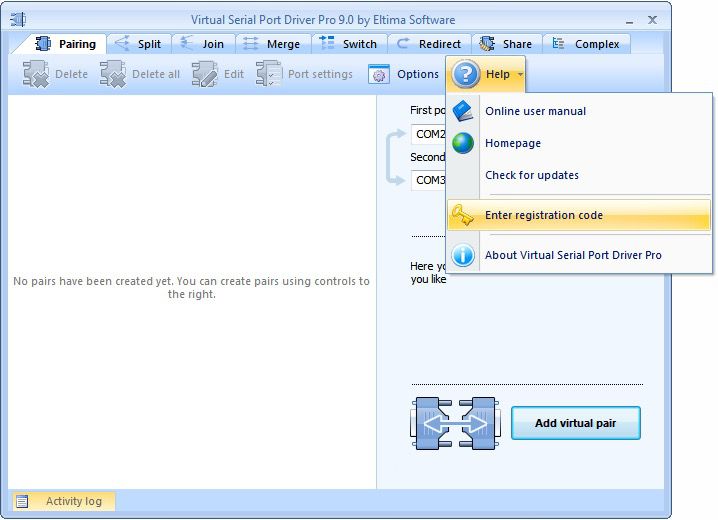The image size is (718, 520).
Task: Open the first port COM2 combo box
Action: [429, 134]
